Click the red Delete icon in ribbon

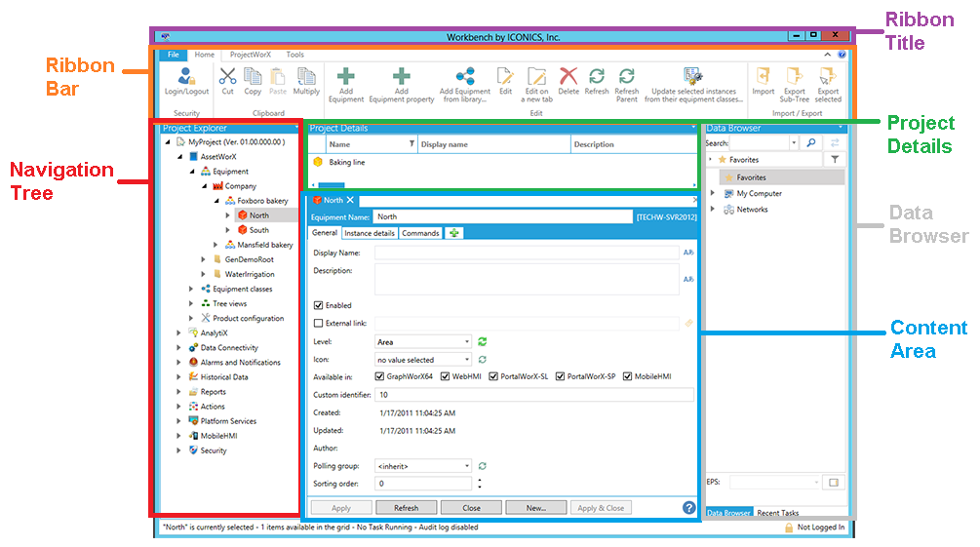[568, 77]
